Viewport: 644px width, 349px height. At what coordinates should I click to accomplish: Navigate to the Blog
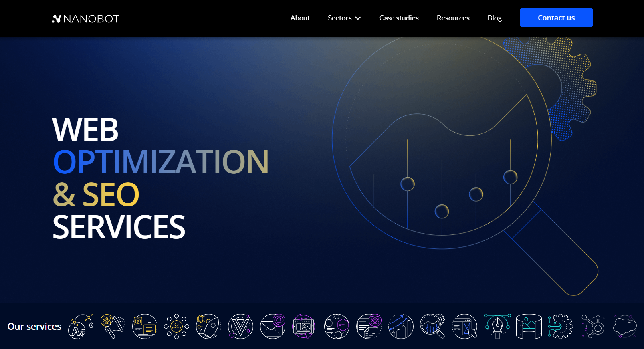click(495, 18)
